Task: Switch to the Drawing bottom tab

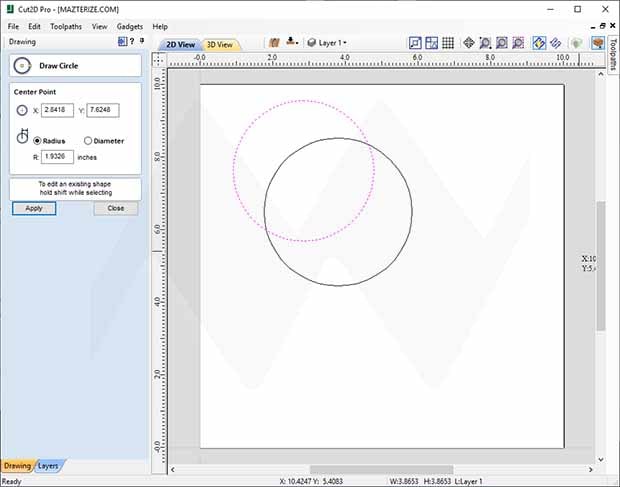Action: click(x=17, y=466)
